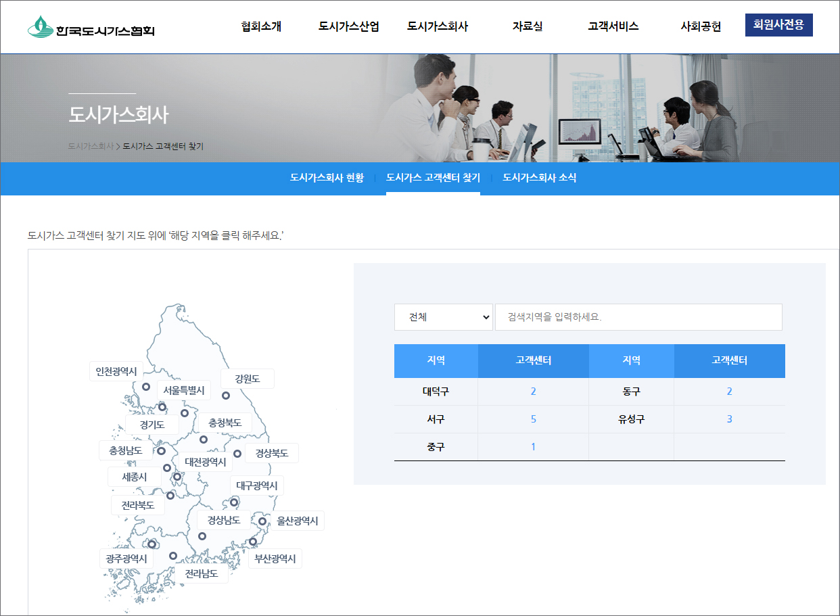Viewport: 840px width, 616px height.
Task: Select the 도시가스 고객센터 찾기 tab
Action: (x=433, y=178)
